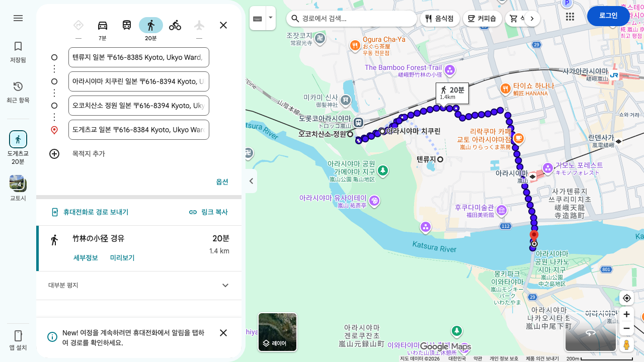Edit the 도게츠교 destination field
The height and width of the screenshot is (362, 644).
tap(139, 130)
